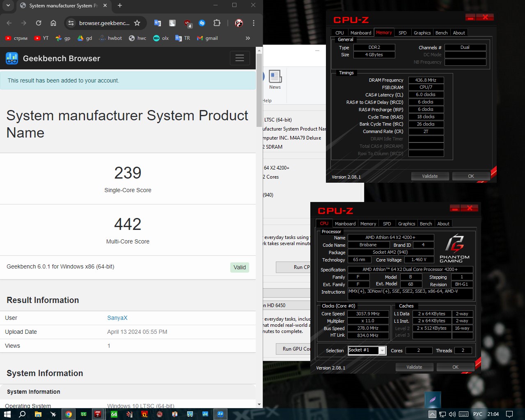Click OK in the upper CPU-Z window

pyautogui.click(x=471, y=176)
